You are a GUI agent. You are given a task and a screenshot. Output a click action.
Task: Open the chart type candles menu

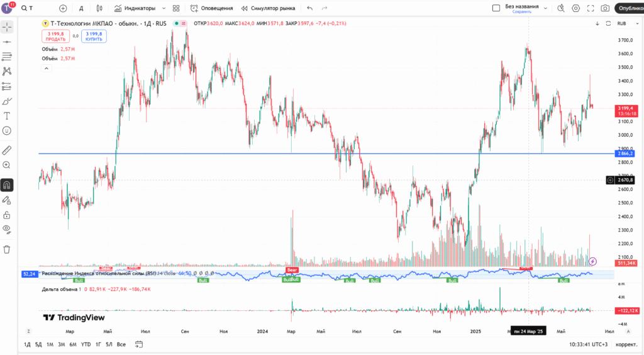click(99, 8)
